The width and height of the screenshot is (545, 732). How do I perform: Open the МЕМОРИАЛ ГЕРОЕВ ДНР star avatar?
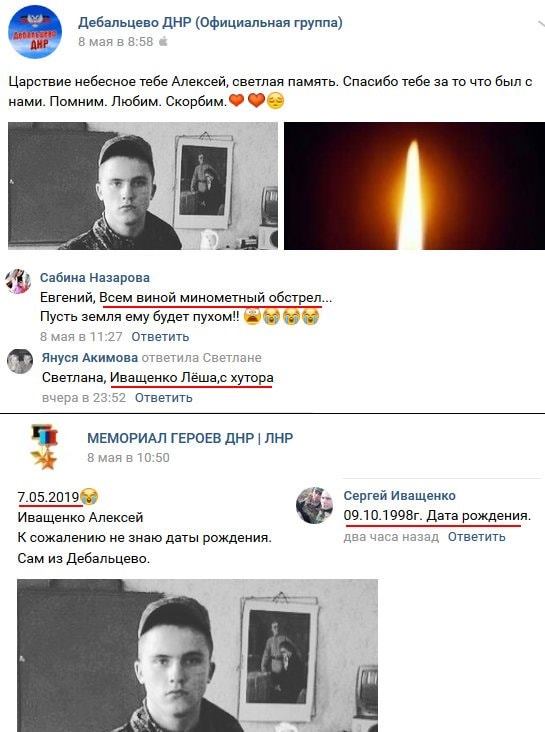(44, 447)
